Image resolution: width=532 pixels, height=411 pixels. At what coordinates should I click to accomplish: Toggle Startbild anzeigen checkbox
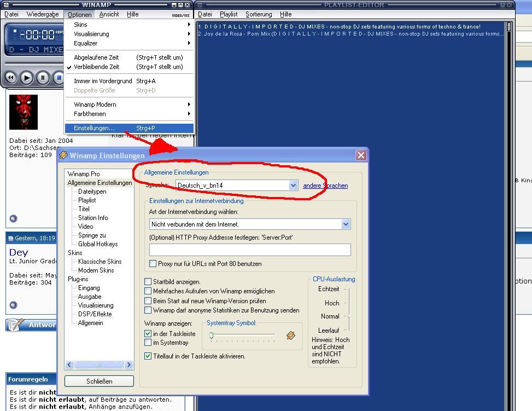click(148, 282)
